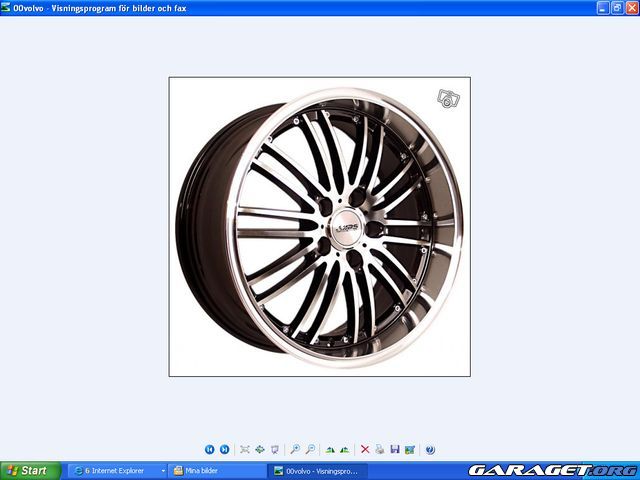The image size is (640, 480).
Task: Zoom in on the wheel image
Action: pos(295,449)
